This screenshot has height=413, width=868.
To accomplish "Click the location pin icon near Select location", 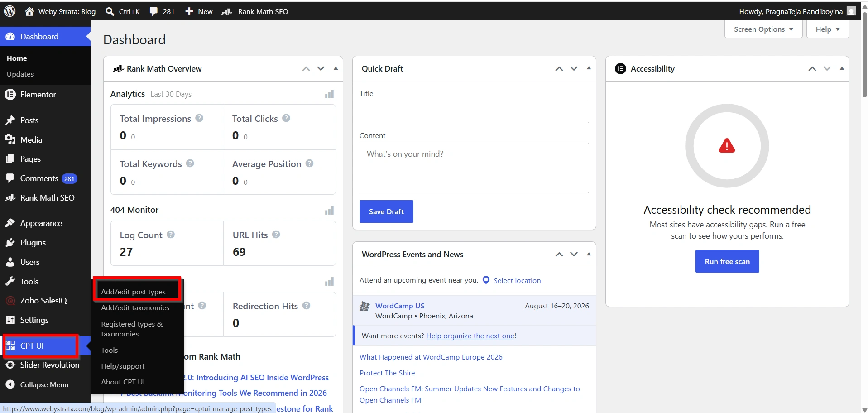I will 486,280.
